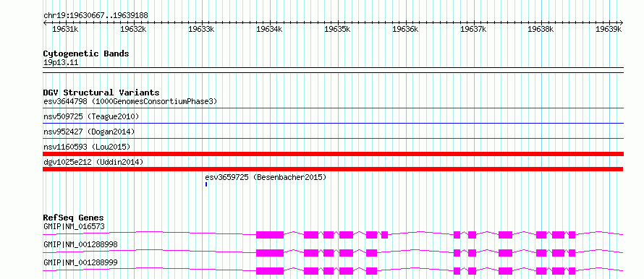Click the chr19:19630667..19639188 coordinates label
Screen dimensions: 644x279
(x=96, y=16)
